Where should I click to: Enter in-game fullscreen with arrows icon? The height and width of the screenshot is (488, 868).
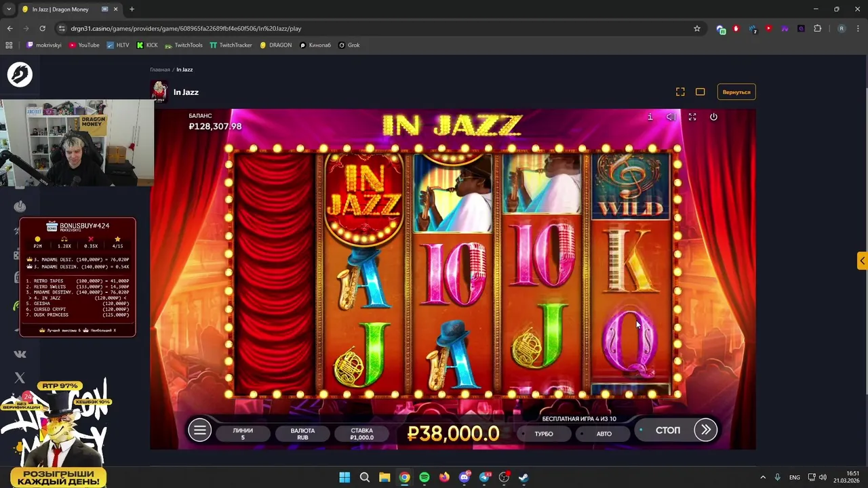pos(692,117)
